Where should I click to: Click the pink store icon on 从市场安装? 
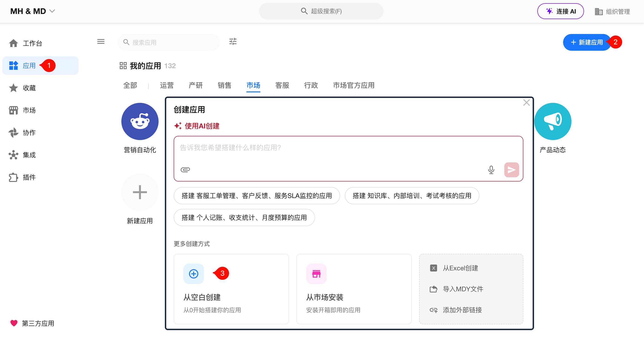pyautogui.click(x=316, y=274)
